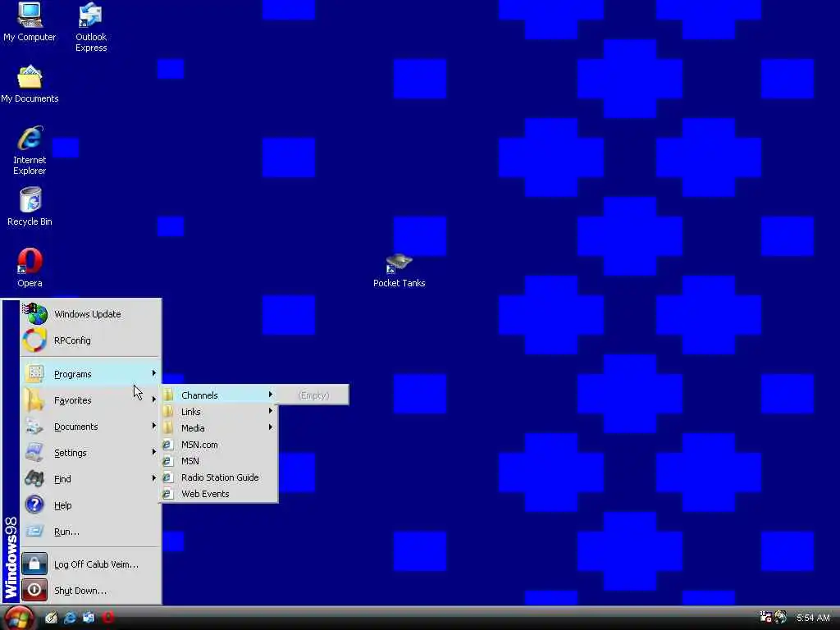
Task: Click the RPConfig colorful ring icon
Action: [x=34, y=340]
